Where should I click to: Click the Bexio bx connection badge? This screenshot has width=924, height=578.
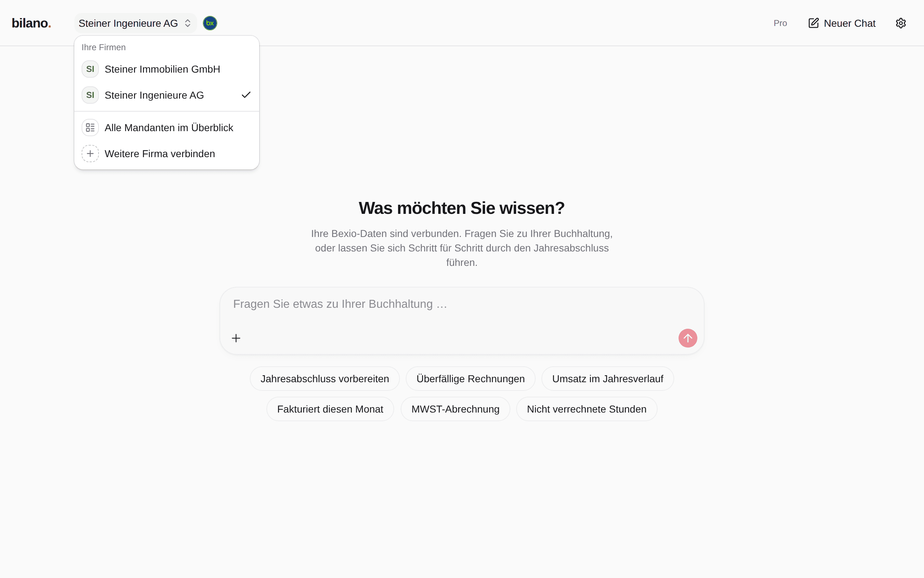pyautogui.click(x=210, y=23)
